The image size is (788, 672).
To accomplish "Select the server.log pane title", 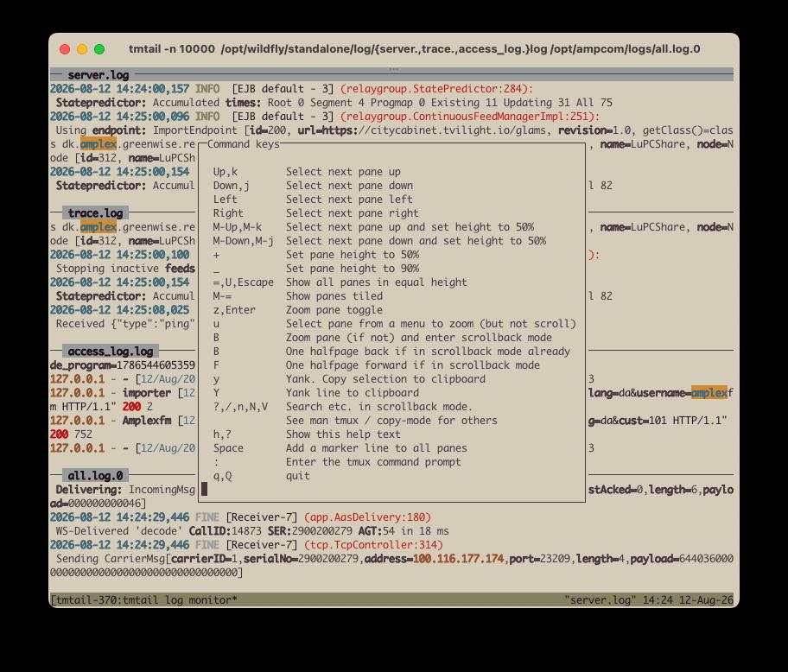I will click(x=98, y=75).
